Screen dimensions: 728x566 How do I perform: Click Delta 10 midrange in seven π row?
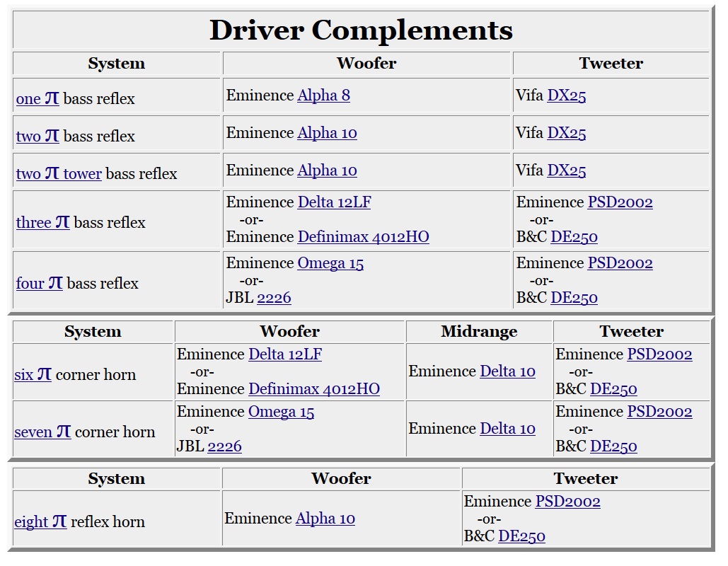pyautogui.click(x=507, y=429)
